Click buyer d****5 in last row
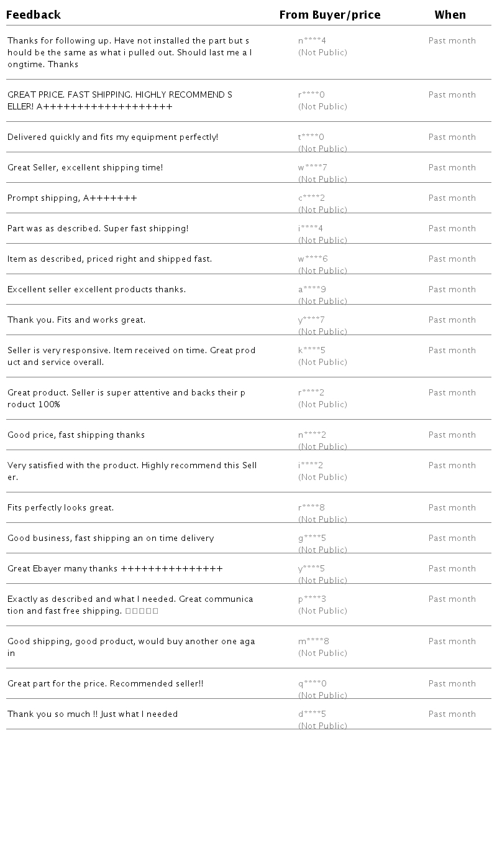 click(312, 714)
